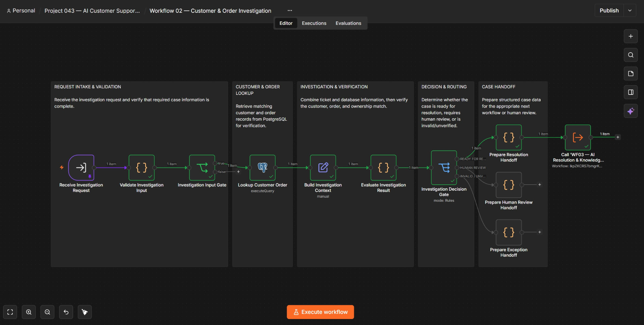Open the workflow ellipsis options menu

[290, 11]
